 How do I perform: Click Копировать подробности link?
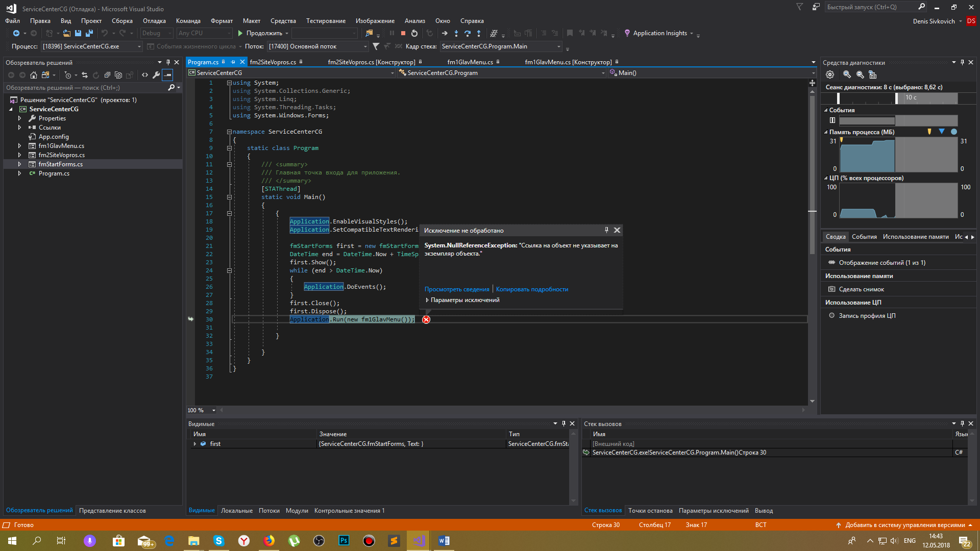(x=532, y=289)
